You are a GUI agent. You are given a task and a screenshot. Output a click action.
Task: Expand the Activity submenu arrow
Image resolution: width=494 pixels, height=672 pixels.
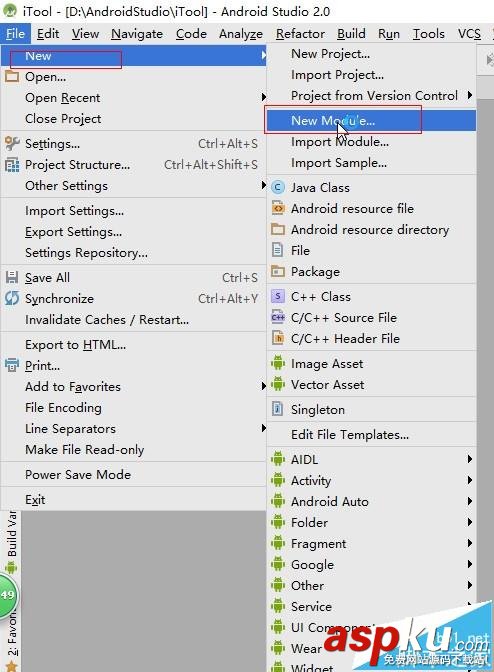coord(470,480)
